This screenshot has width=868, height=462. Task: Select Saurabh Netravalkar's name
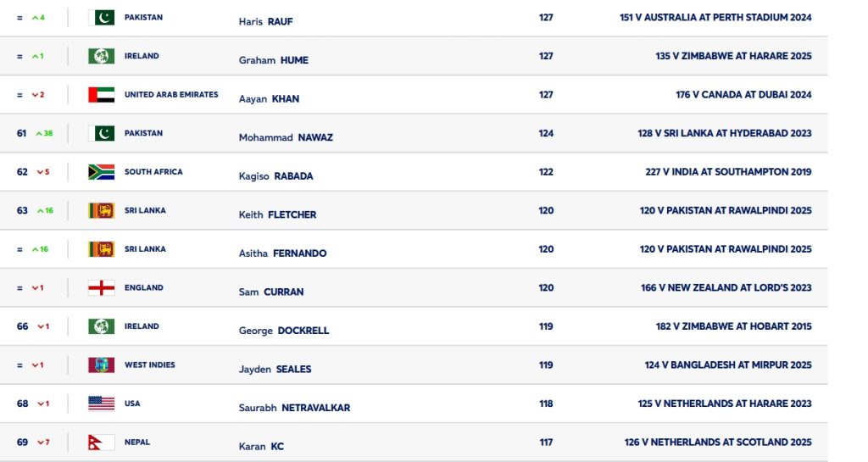click(294, 408)
